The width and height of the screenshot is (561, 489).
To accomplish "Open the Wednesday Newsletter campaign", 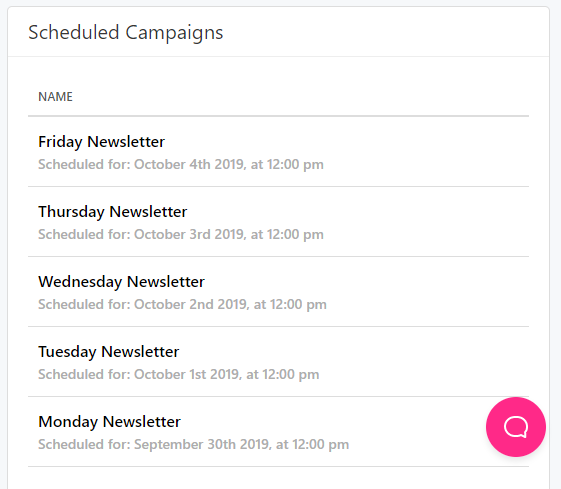I will [x=121, y=282].
